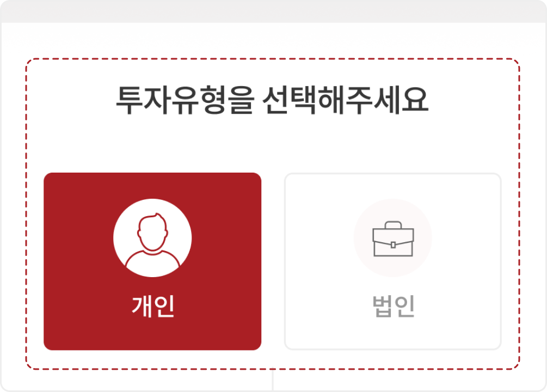Select the 법인 investor type card

(x=393, y=261)
